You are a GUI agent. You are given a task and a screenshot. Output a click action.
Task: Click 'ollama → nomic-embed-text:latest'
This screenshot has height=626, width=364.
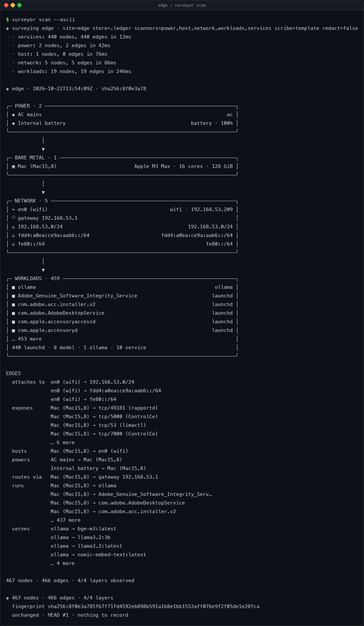tap(98, 555)
